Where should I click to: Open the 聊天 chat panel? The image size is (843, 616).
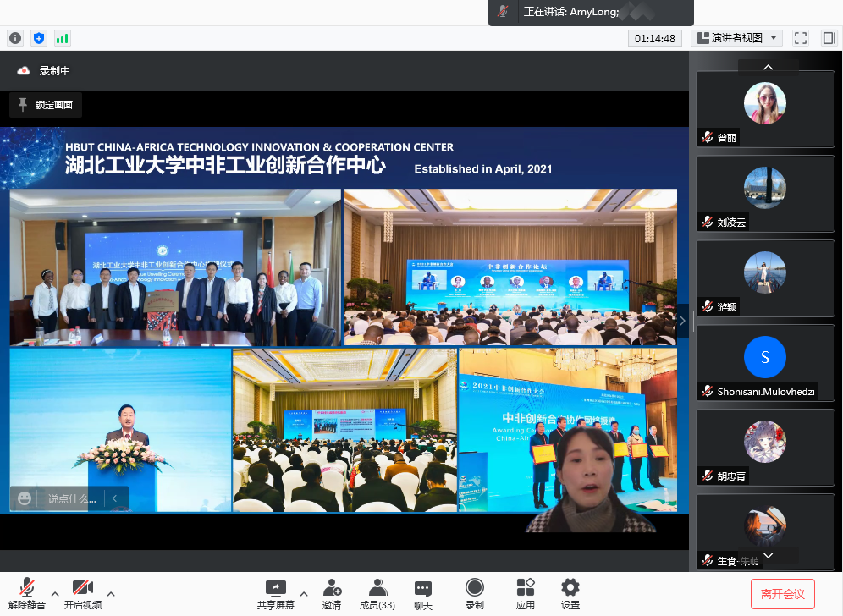pyautogui.click(x=423, y=593)
